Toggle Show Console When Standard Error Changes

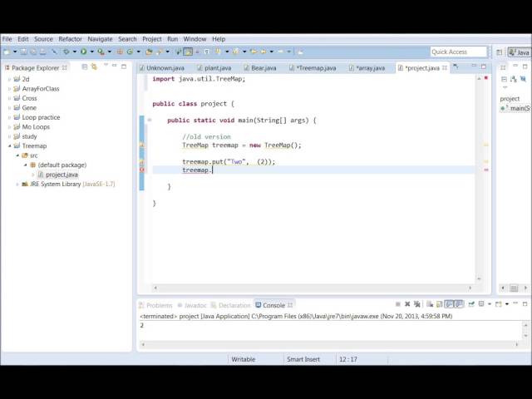pyautogui.click(x=459, y=304)
